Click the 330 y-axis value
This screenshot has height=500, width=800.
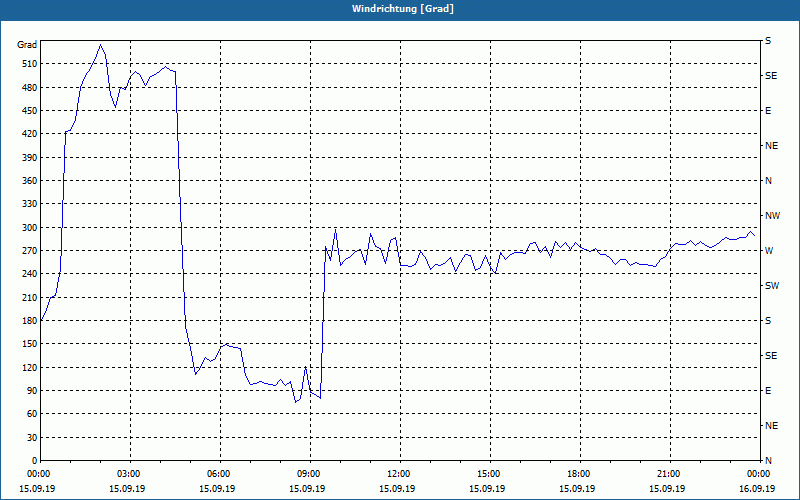click(x=30, y=204)
